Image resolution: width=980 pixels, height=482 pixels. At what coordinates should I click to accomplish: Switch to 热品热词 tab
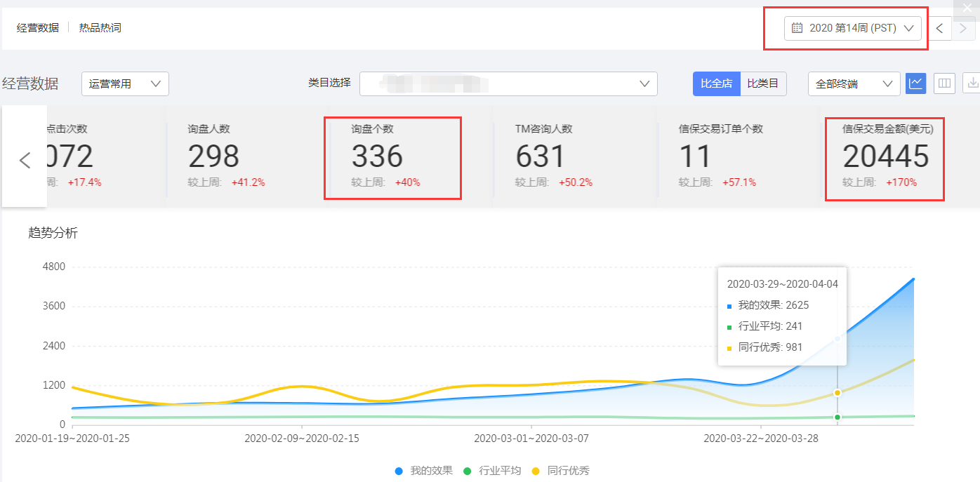click(x=100, y=28)
